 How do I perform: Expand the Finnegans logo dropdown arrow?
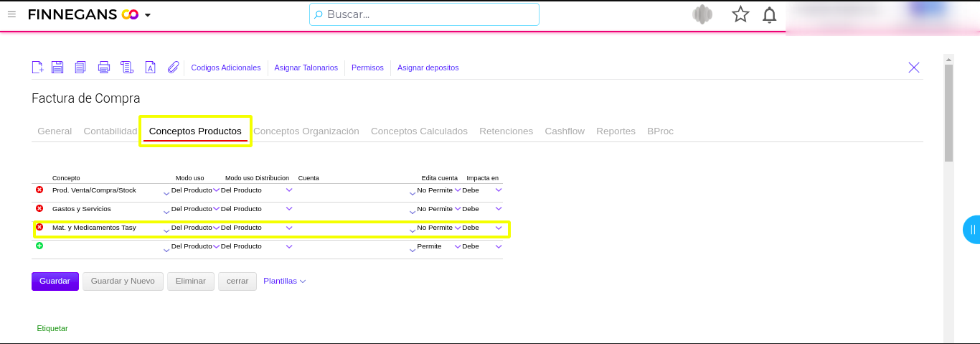pyautogui.click(x=148, y=15)
